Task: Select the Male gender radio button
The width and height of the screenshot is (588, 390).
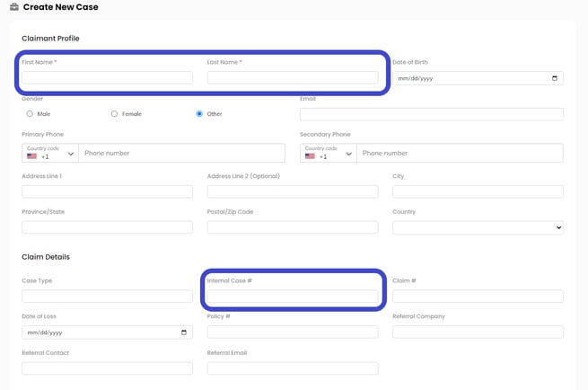Action: click(x=30, y=114)
